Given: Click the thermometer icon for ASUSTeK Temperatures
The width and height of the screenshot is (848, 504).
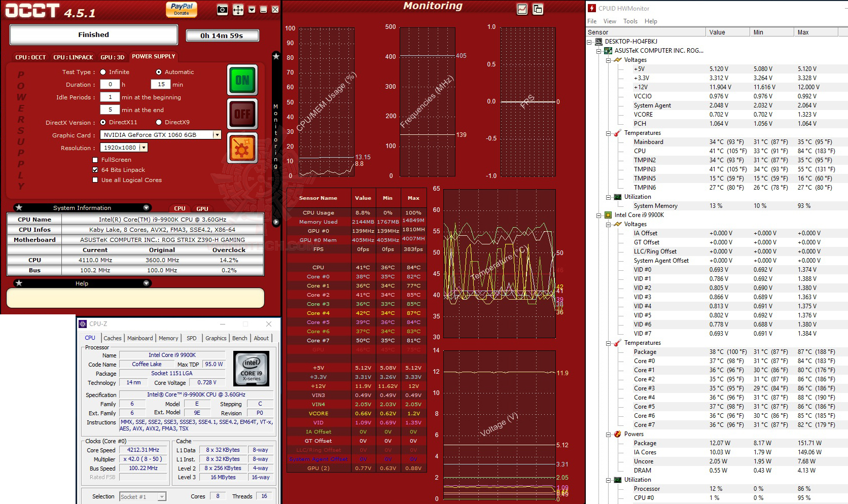Looking at the screenshot, I should coord(618,133).
